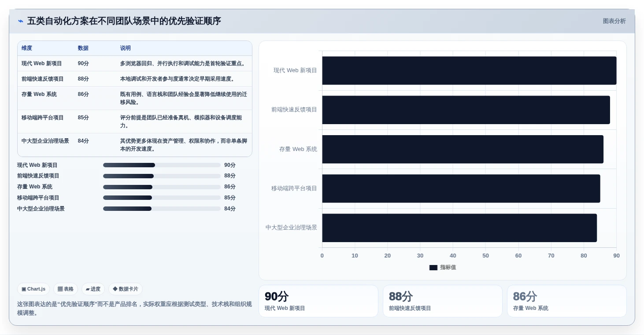
Task: Open the 90分 现代 Web 新项目 data card
Action: pos(318,301)
